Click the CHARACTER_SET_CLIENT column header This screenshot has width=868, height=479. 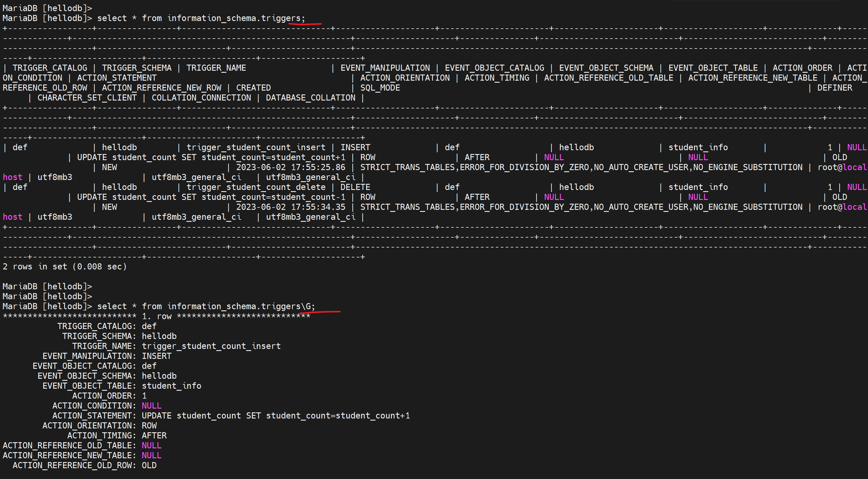point(87,98)
